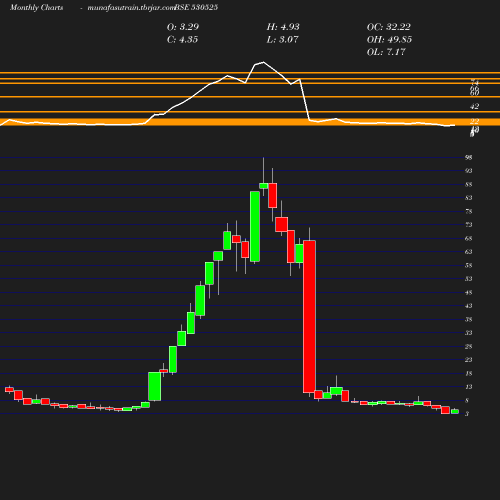Screen dimensions: 500x500
Task: Click the 42 label on the indicator scale
Action: tap(474, 106)
